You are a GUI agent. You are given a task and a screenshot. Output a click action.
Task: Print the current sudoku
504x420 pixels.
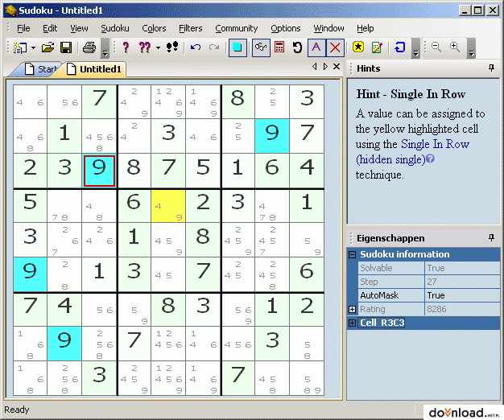pos(89,47)
